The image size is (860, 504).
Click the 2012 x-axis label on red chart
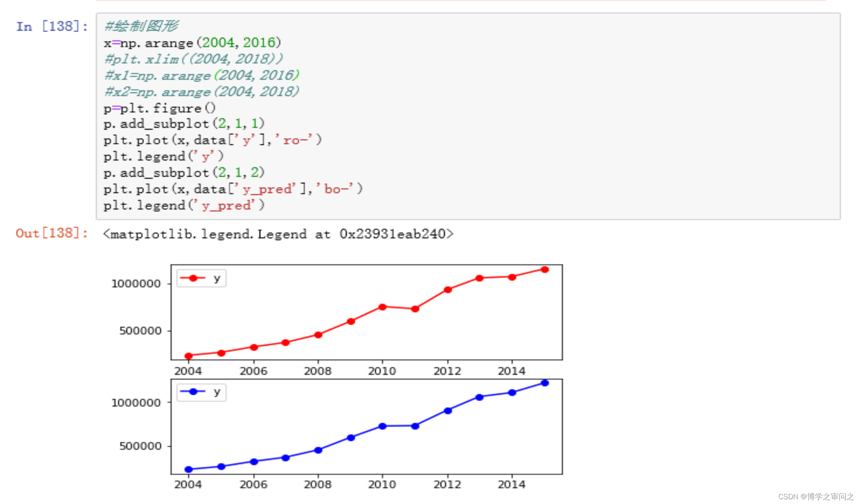(447, 371)
